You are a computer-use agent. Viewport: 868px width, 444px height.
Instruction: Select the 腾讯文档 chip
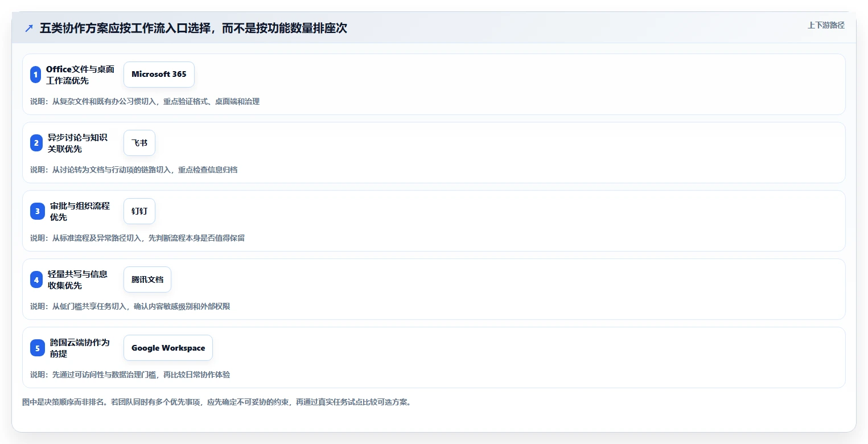point(147,279)
